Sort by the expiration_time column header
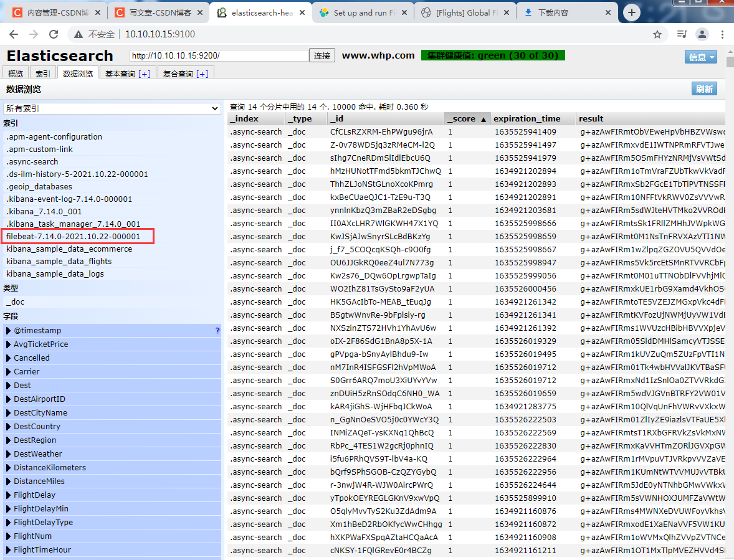 pyautogui.click(x=533, y=119)
